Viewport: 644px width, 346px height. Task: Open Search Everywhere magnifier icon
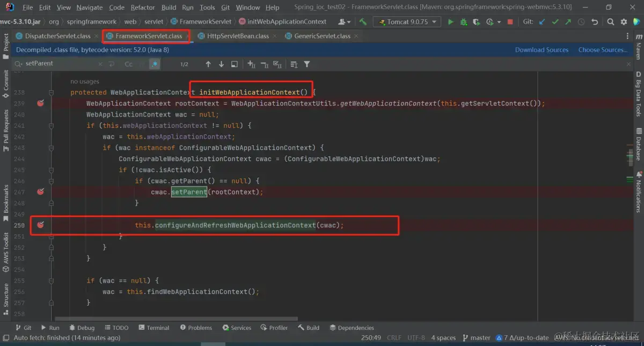tap(611, 22)
